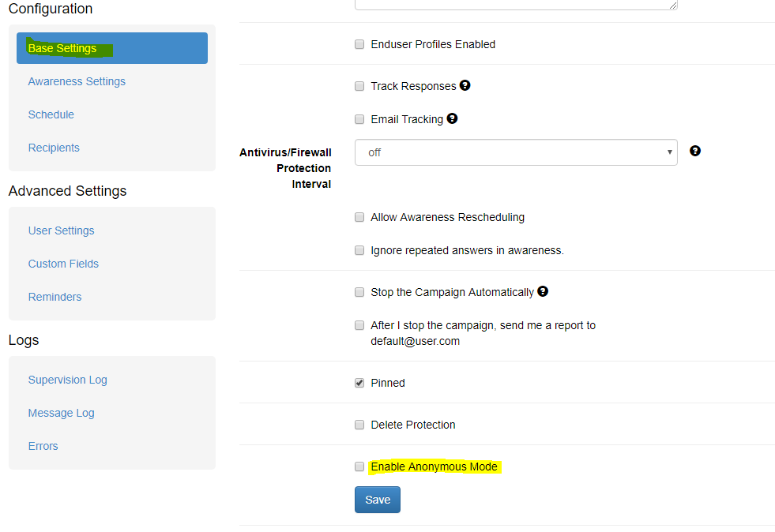Click the textarea resize handle corner
The height and width of the screenshot is (532, 775).
pyautogui.click(x=672, y=5)
